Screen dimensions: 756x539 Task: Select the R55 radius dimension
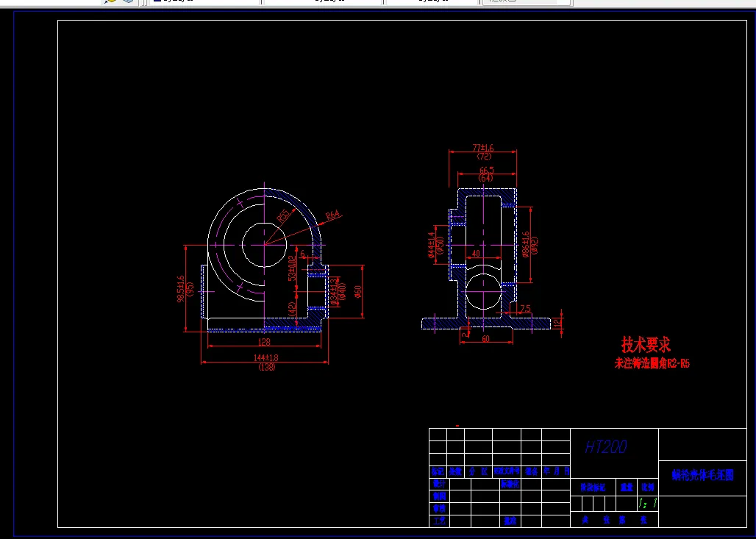point(284,216)
